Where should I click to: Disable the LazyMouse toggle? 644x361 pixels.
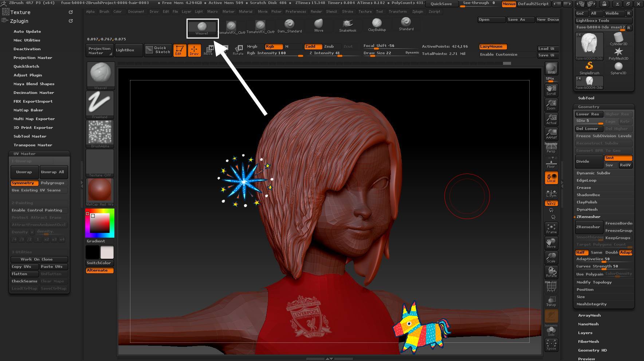[493, 47]
